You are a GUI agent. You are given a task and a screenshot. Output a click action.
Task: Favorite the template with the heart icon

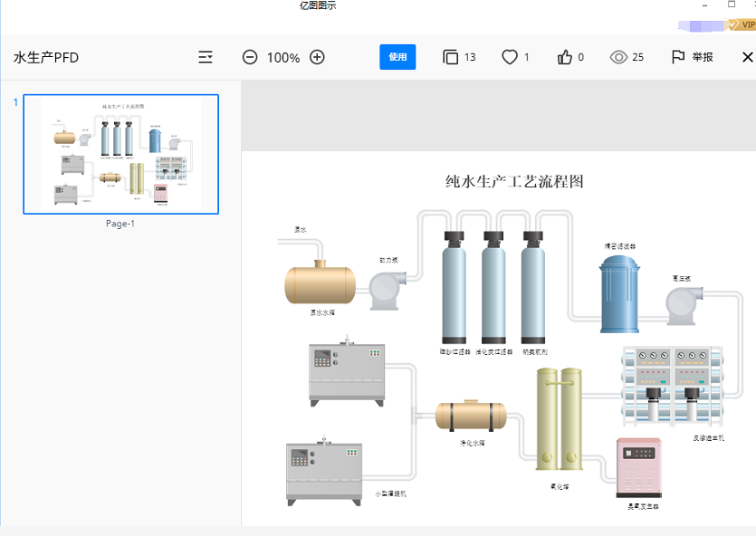pyautogui.click(x=510, y=57)
